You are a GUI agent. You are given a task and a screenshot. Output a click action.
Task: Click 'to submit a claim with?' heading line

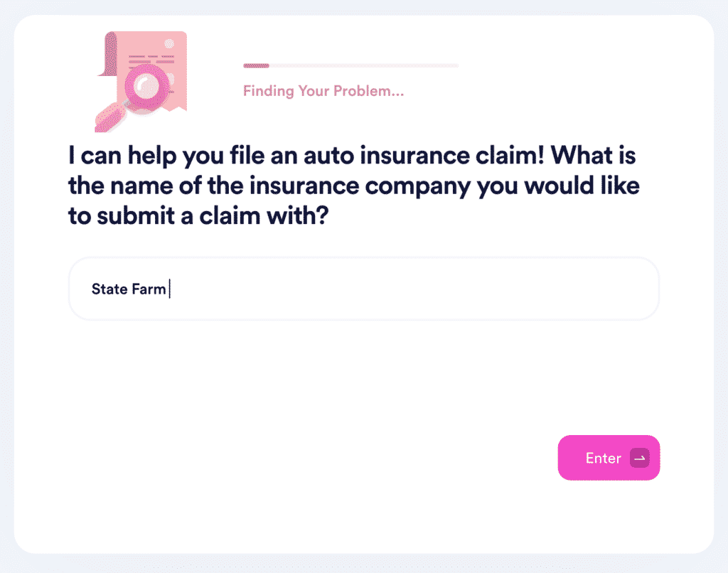pos(198,216)
